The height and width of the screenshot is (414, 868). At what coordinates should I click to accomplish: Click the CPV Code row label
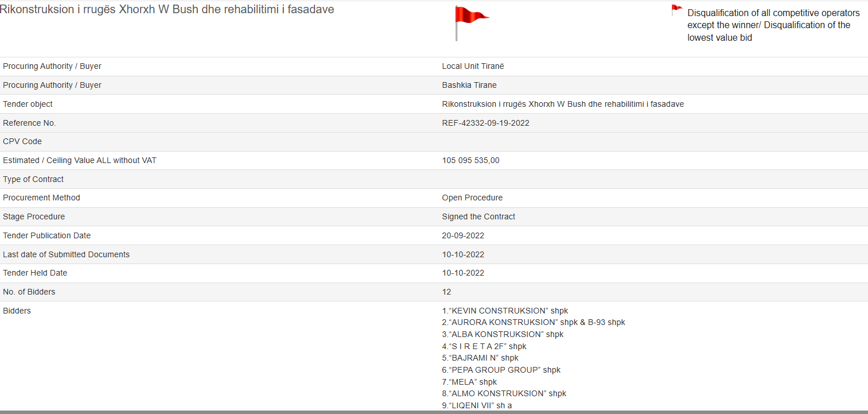point(22,141)
